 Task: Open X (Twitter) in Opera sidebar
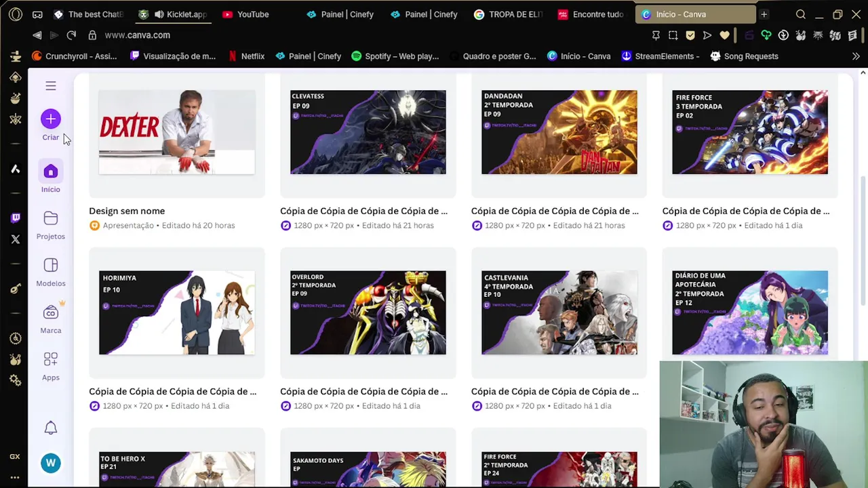click(x=15, y=239)
